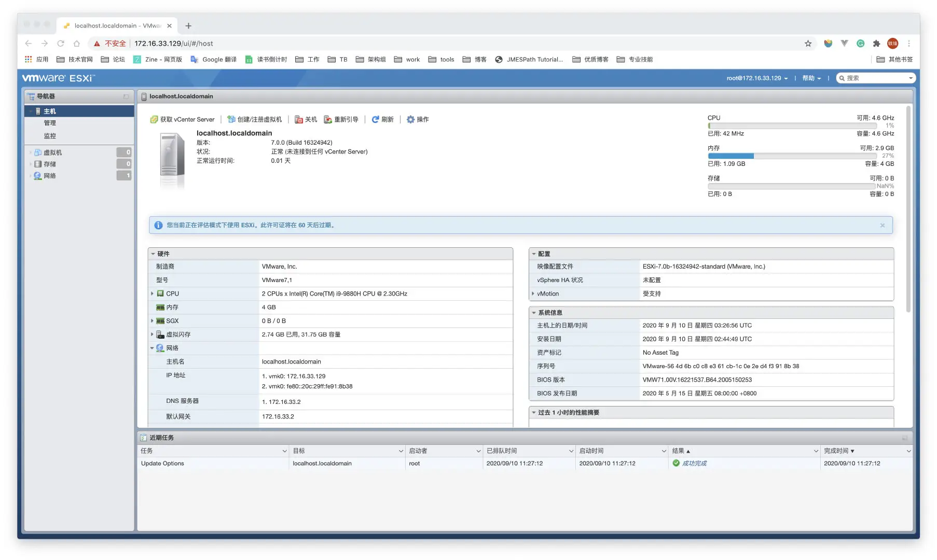Click the 成功完成 result link

[x=694, y=464]
